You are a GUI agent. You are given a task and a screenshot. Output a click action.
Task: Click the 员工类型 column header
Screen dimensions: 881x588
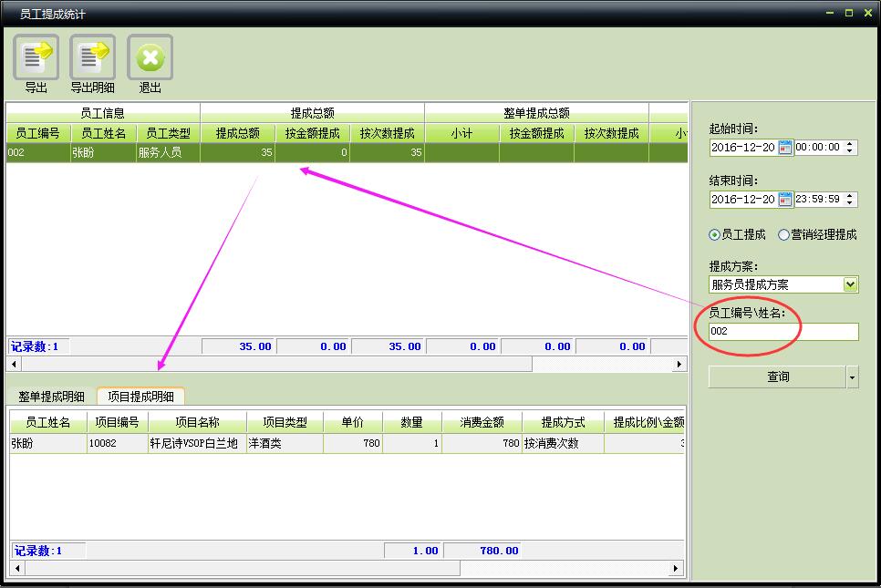[168, 134]
